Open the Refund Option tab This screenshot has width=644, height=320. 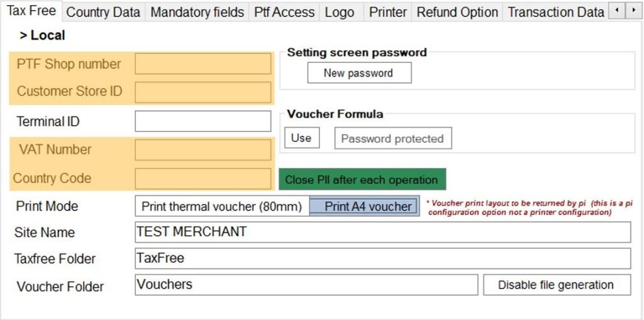(457, 12)
